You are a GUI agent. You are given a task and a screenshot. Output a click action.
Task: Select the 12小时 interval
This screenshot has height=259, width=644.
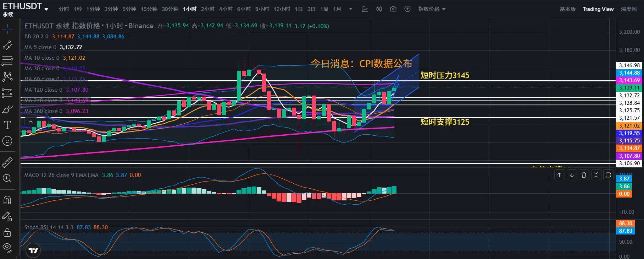coord(282,9)
